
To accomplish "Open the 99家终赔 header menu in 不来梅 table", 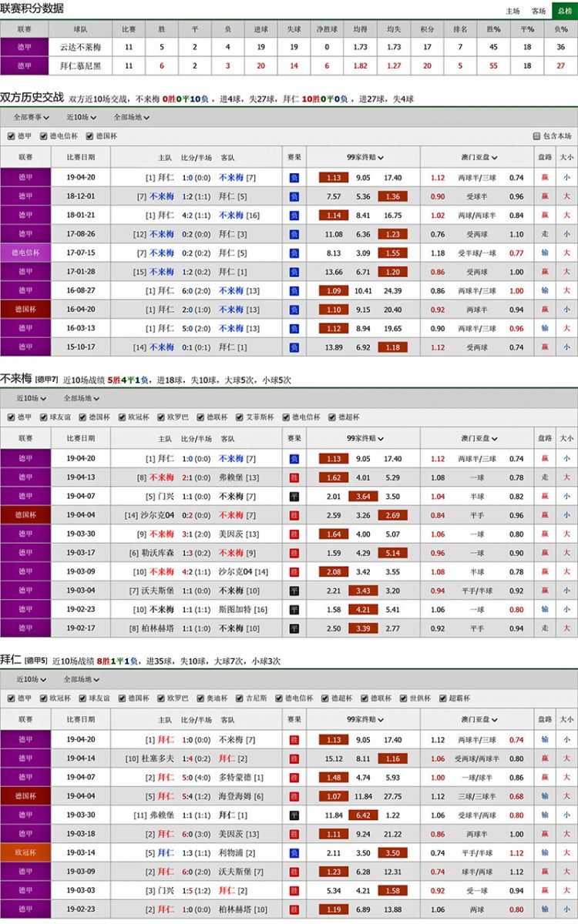I will point(364,438).
